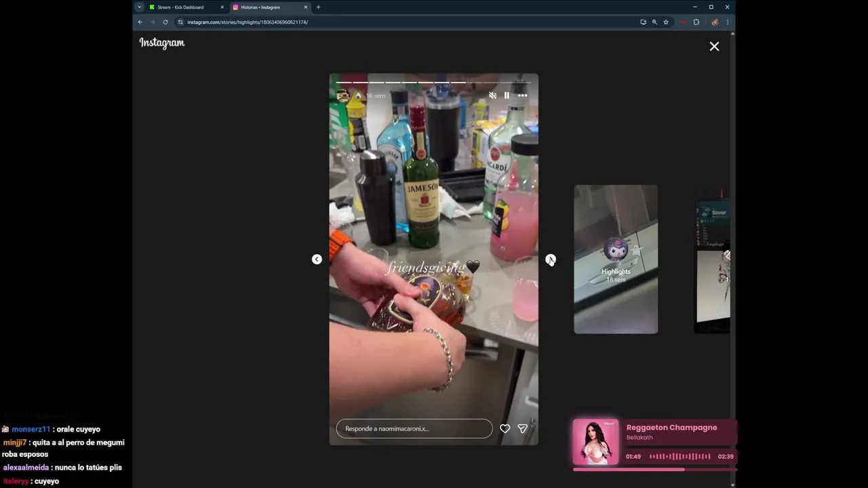Pause the playing story
The image size is (868, 488).
507,96
